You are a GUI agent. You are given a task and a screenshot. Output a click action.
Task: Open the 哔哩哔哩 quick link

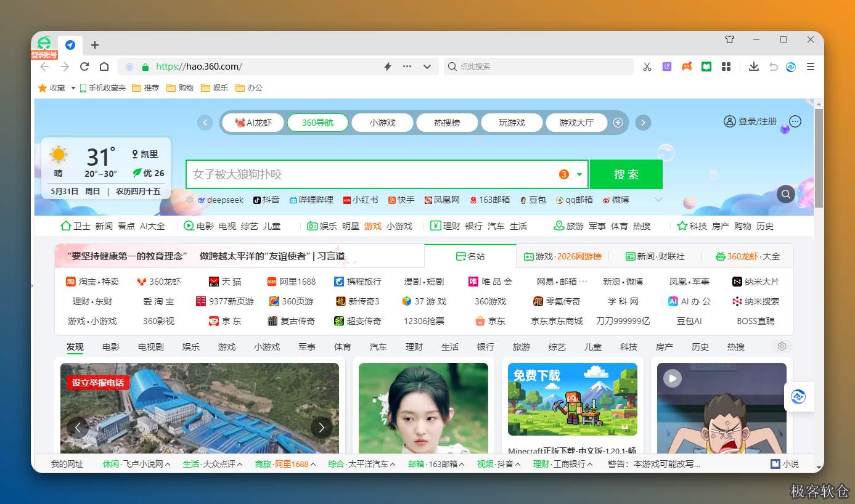[311, 200]
